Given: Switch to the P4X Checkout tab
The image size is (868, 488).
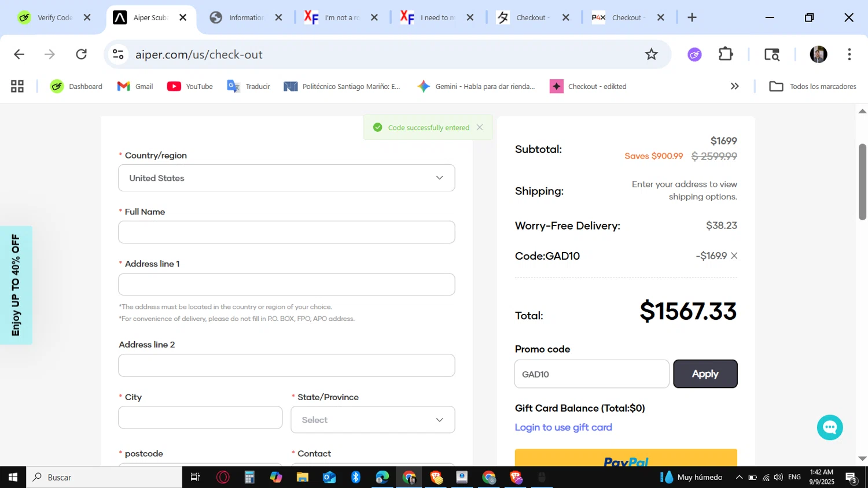Looking at the screenshot, I should (x=628, y=17).
